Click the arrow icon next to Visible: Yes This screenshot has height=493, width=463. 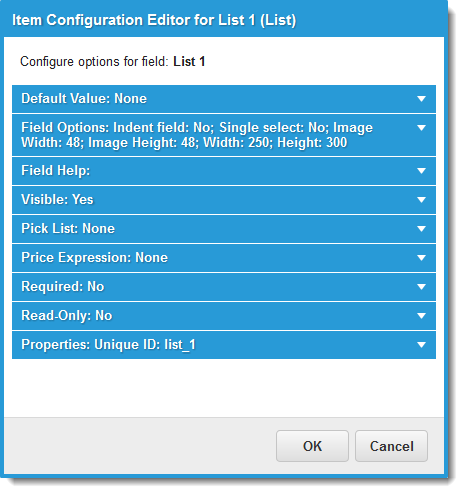click(x=421, y=200)
